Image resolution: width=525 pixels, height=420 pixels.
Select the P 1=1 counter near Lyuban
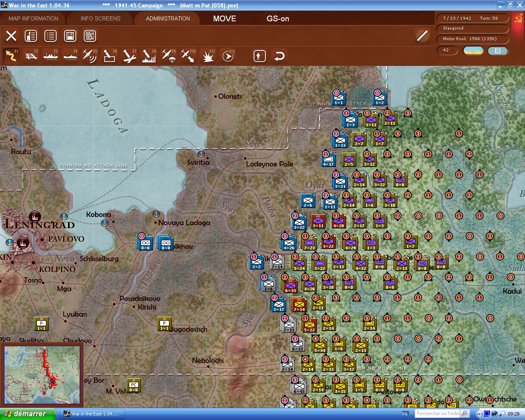pos(41,324)
